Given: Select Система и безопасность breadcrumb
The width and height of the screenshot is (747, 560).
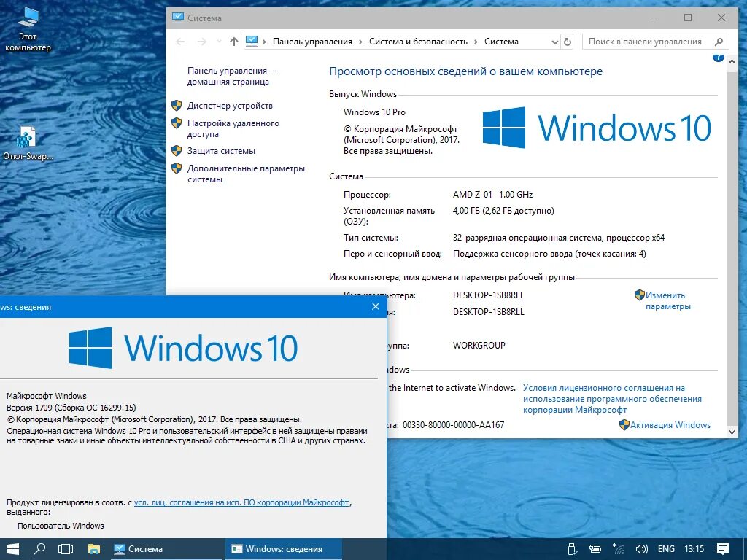Looking at the screenshot, I should click(x=418, y=42).
